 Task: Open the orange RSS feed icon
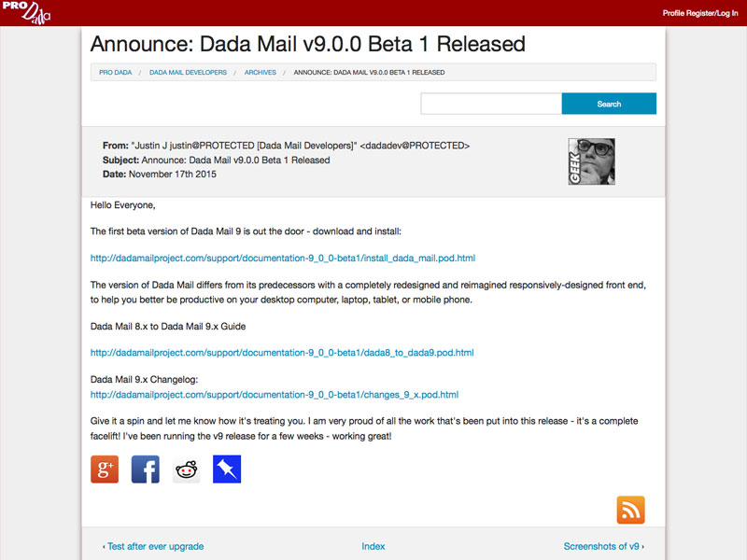click(630, 510)
